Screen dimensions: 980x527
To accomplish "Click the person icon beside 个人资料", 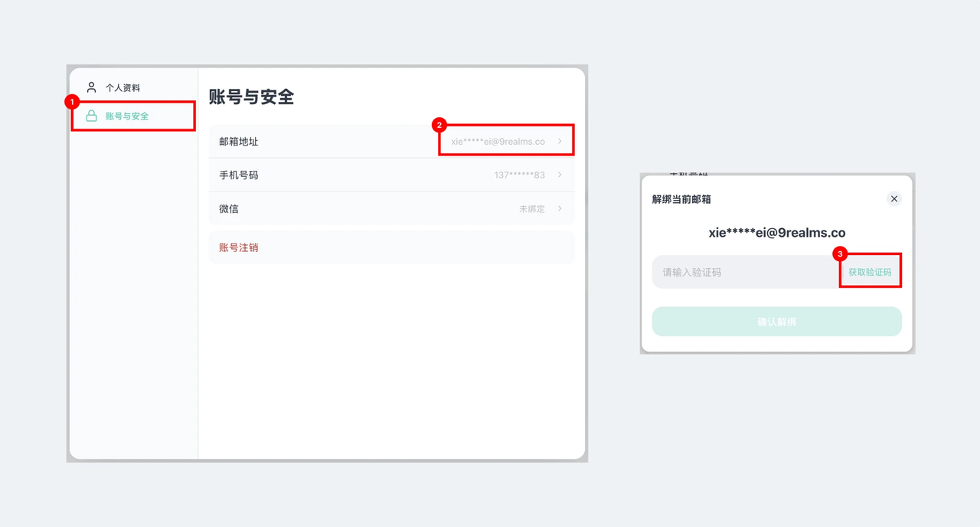I will click(x=91, y=87).
